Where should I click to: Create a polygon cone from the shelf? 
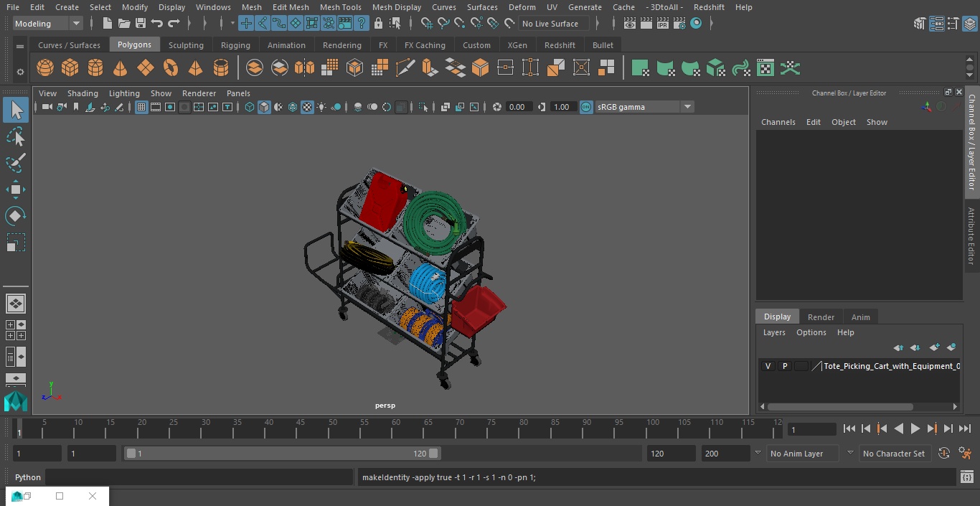121,68
